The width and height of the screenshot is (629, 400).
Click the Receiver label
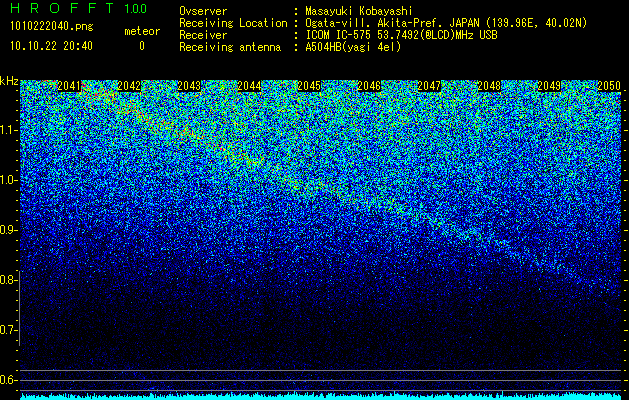[x=203, y=35]
